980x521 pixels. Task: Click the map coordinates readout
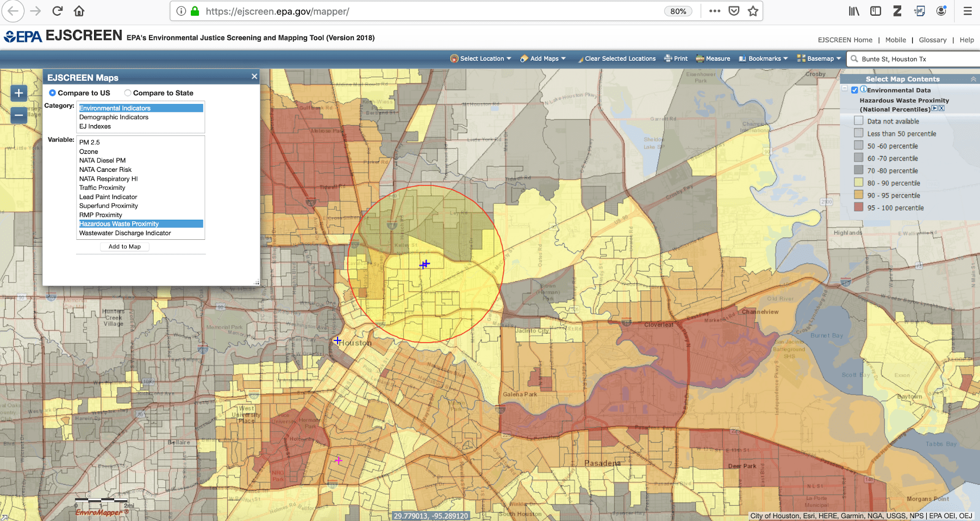(430, 516)
